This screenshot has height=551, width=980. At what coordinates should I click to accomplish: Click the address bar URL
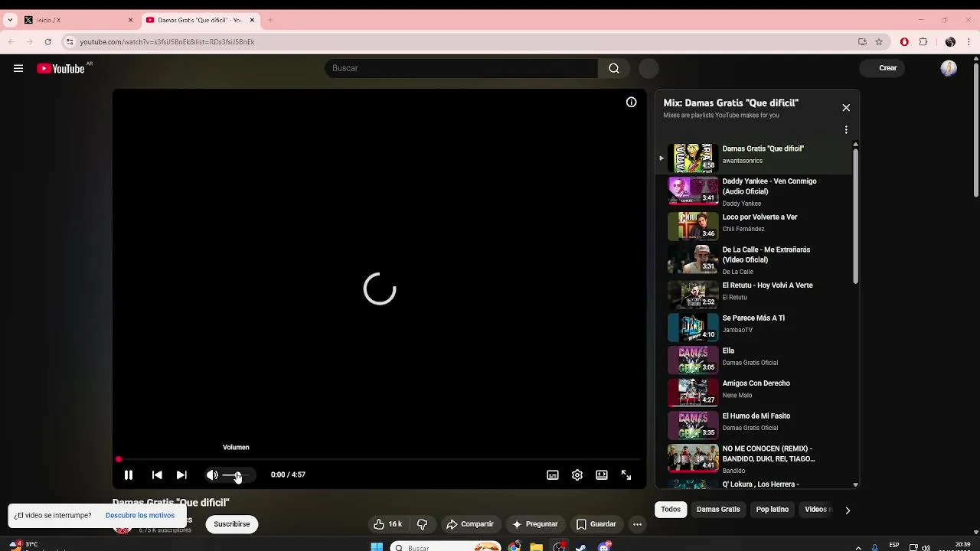coord(167,42)
